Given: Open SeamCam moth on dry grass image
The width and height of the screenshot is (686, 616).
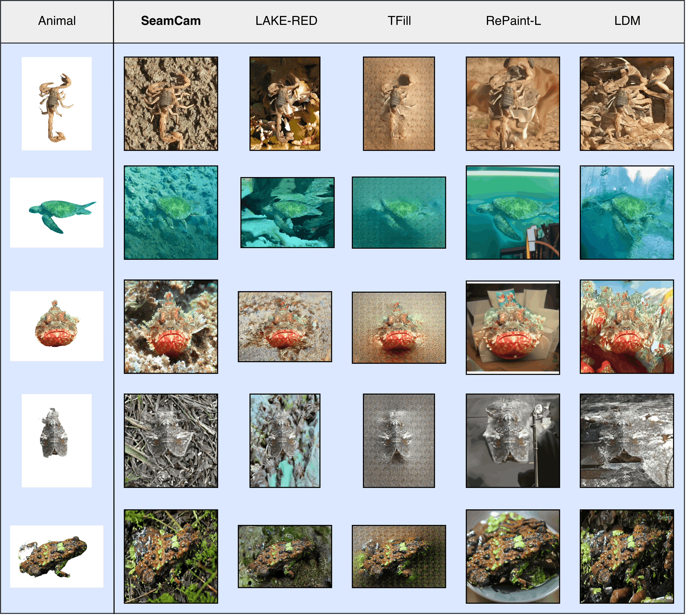Looking at the screenshot, I should (171, 441).
